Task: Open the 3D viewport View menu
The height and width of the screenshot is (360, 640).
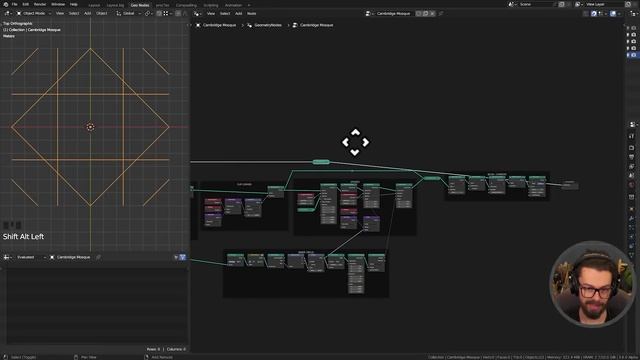Action: [60, 13]
